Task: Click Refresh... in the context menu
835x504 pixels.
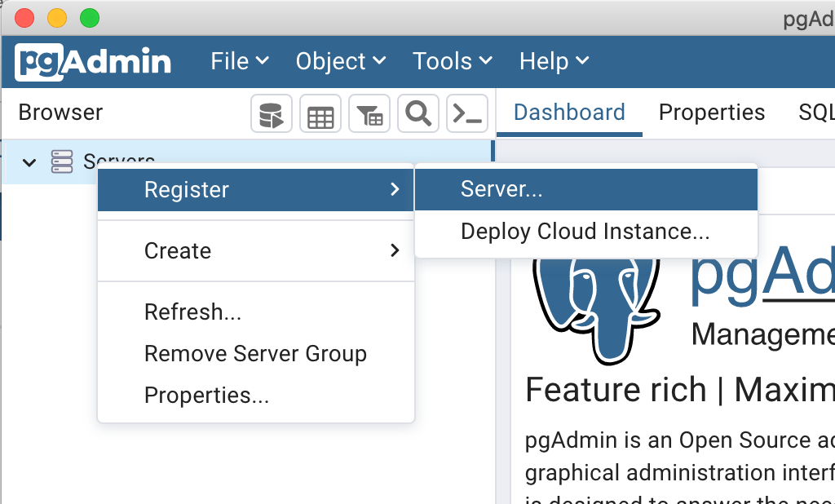Action: coord(192,312)
